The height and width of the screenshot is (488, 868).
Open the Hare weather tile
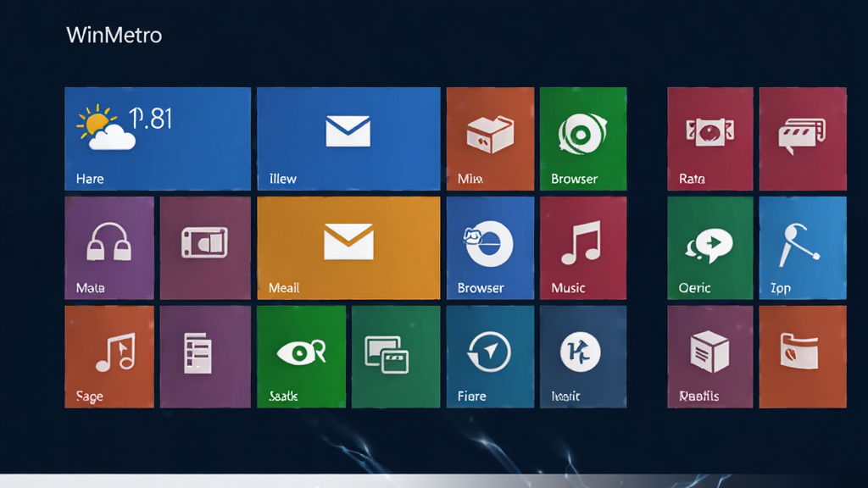[x=158, y=139]
